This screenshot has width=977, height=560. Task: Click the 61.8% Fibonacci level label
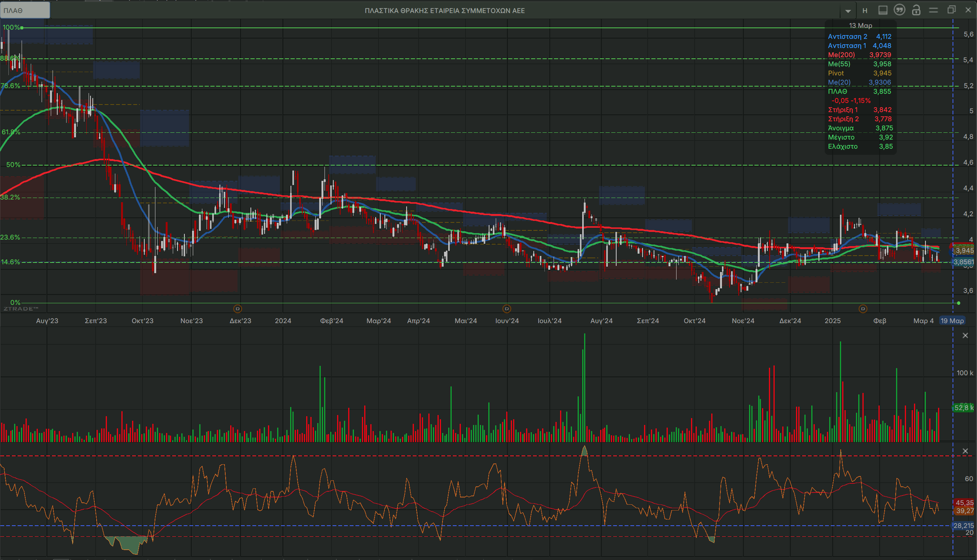[x=11, y=132]
